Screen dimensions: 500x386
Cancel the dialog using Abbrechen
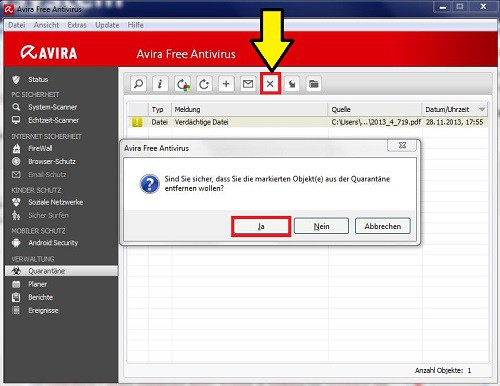[x=383, y=226]
